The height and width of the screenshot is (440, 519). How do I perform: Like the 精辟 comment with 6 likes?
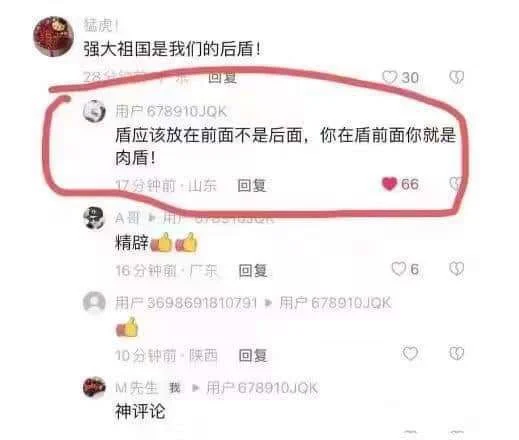(x=398, y=269)
